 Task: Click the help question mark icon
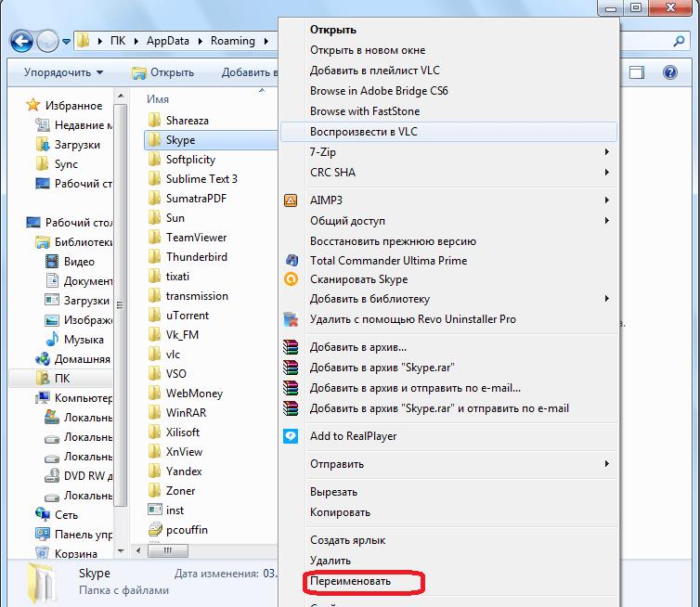click(x=668, y=72)
